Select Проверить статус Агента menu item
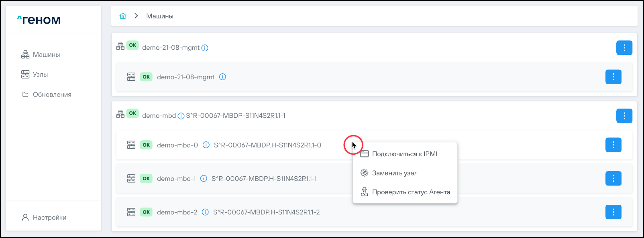This screenshot has width=644, height=238. 411,192
